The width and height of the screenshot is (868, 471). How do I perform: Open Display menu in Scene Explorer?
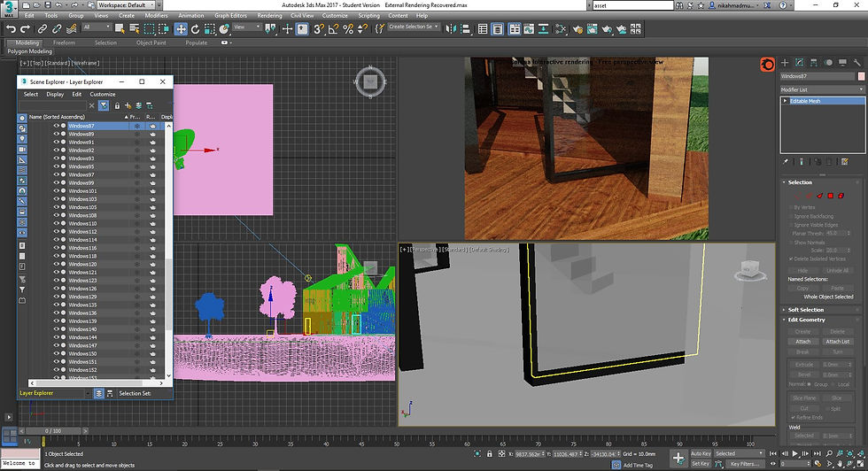55,94
